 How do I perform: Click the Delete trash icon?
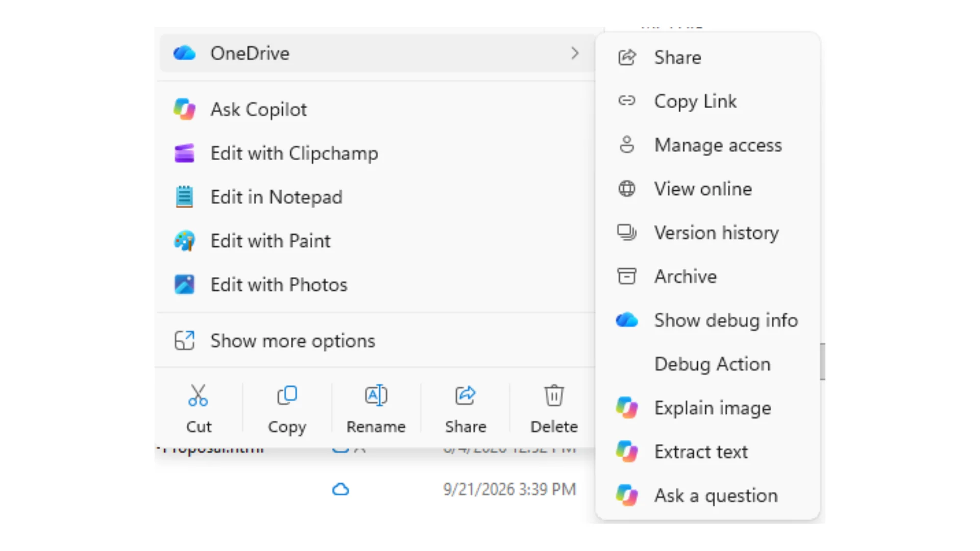tap(554, 395)
